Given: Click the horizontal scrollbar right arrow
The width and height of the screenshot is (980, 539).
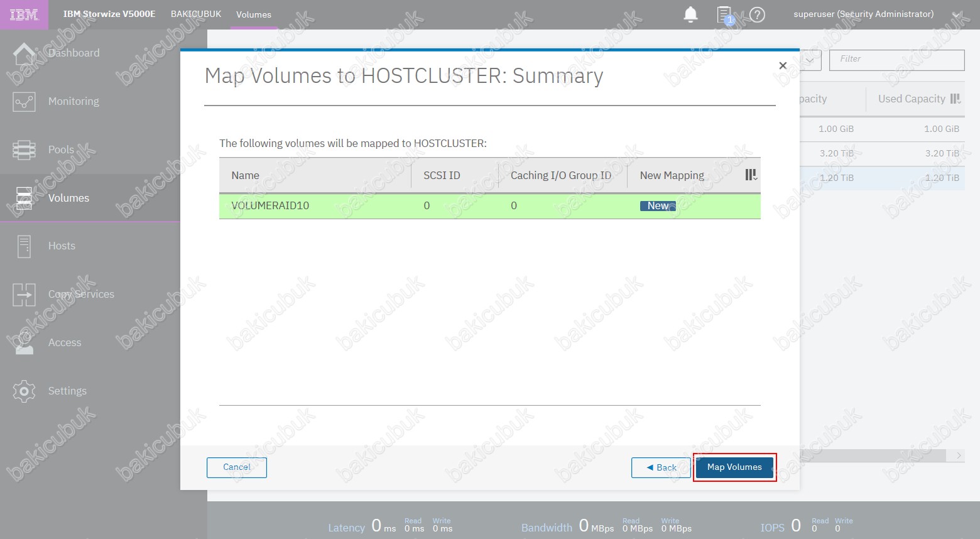Looking at the screenshot, I should pos(959,455).
